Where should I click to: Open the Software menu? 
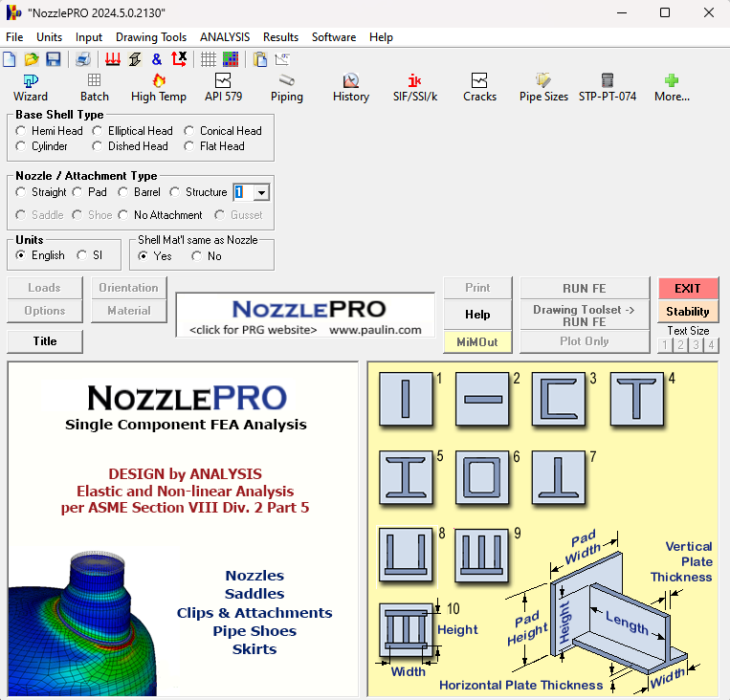click(334, 37)
